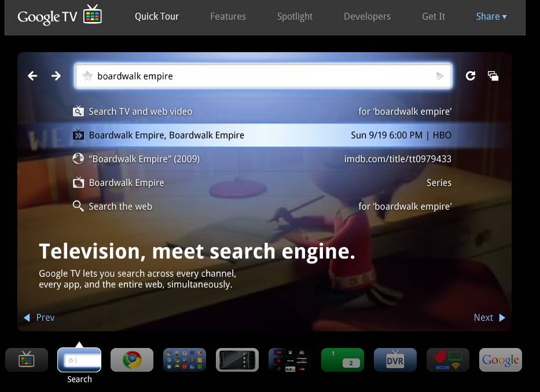Click the boardwalk empire search field
The width and height of the screenshot is (540, 392).
pyautogui.click(x=263, y=76)
